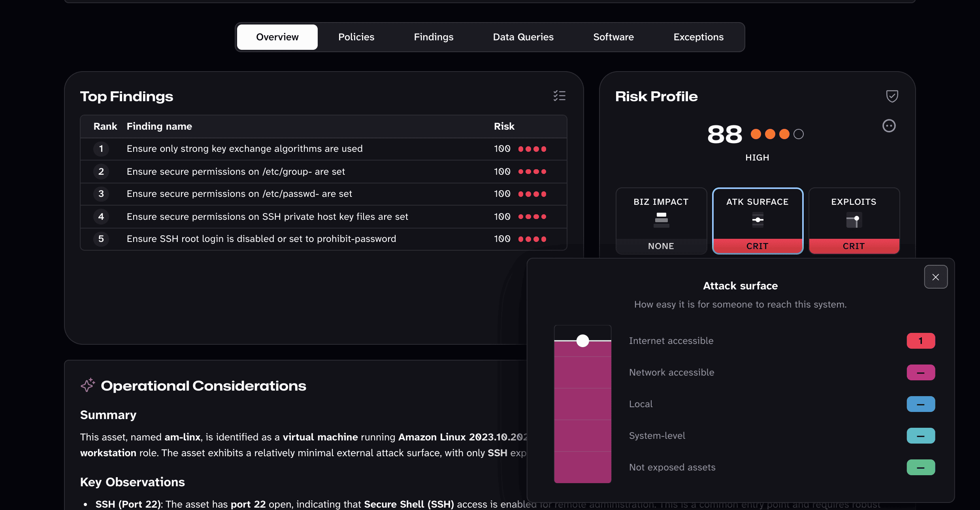Viewport: 980px width, 510px height.
Task: Click the ATK SURFACE slider icon
Action: point(758,220)
